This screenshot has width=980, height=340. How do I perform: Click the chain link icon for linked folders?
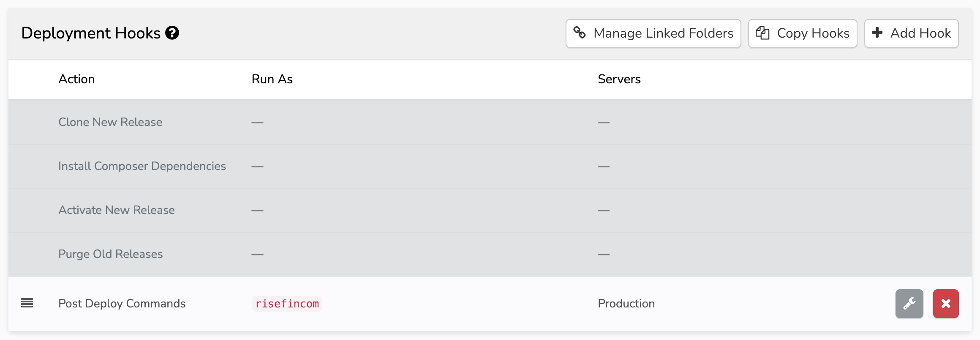click(579, 33)
